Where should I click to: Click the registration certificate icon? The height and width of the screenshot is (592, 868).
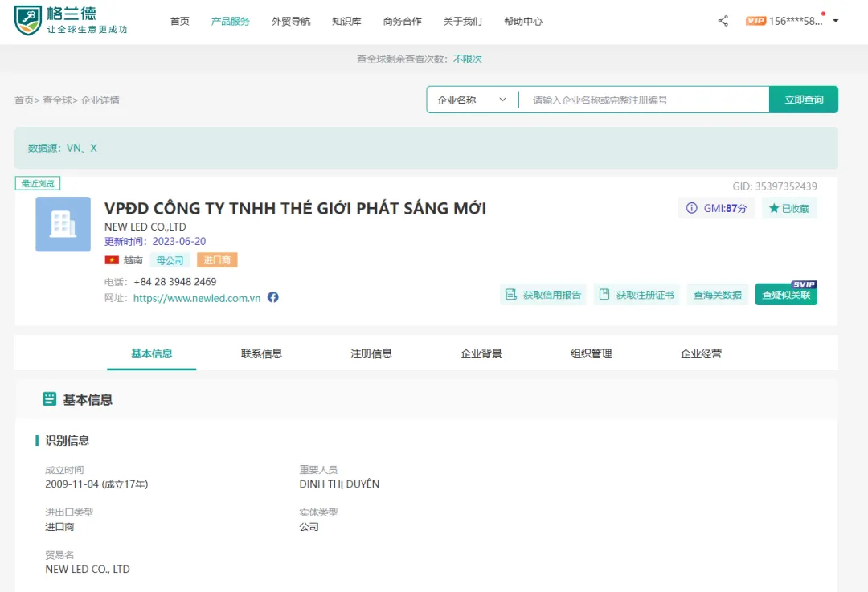click(604, 295)
